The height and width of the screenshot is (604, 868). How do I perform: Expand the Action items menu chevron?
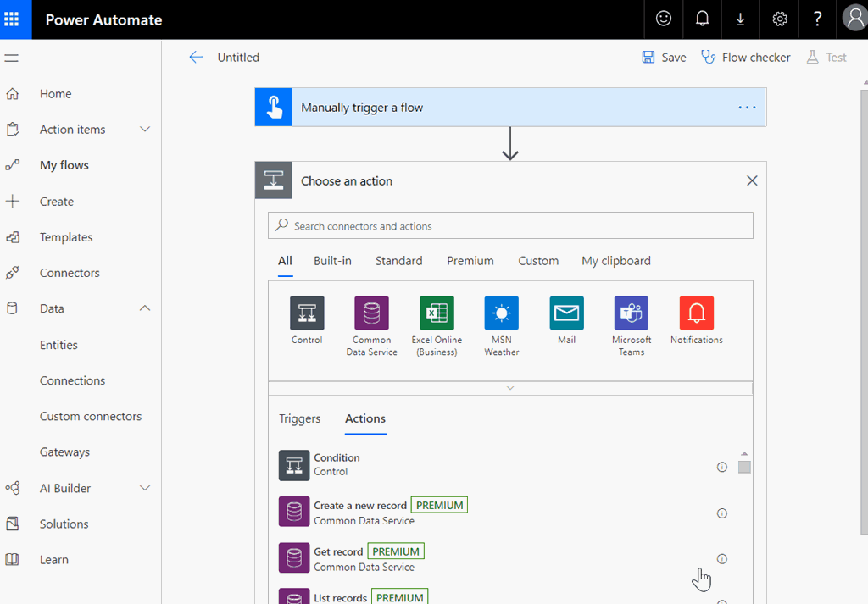tap(145, 130)
